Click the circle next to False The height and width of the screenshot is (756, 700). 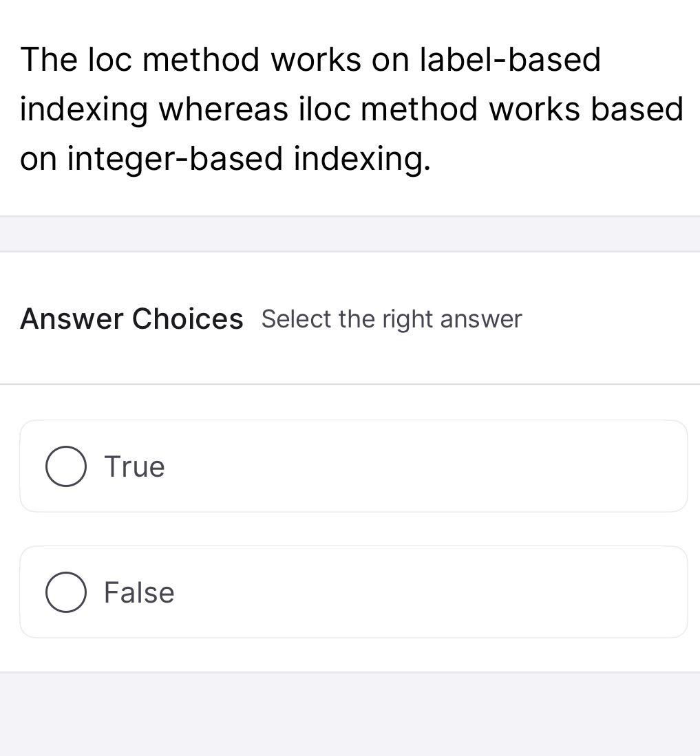tap(65, 592)
